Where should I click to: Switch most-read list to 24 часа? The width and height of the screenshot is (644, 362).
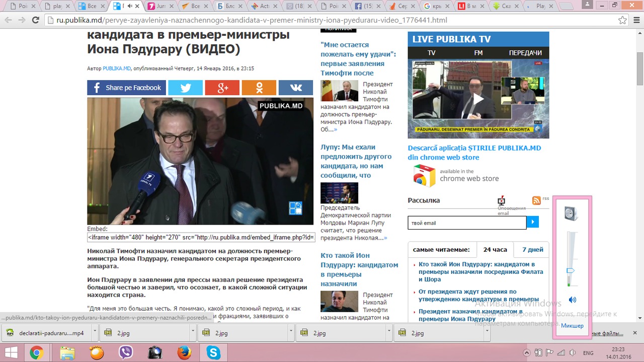(x=495, y=250)
